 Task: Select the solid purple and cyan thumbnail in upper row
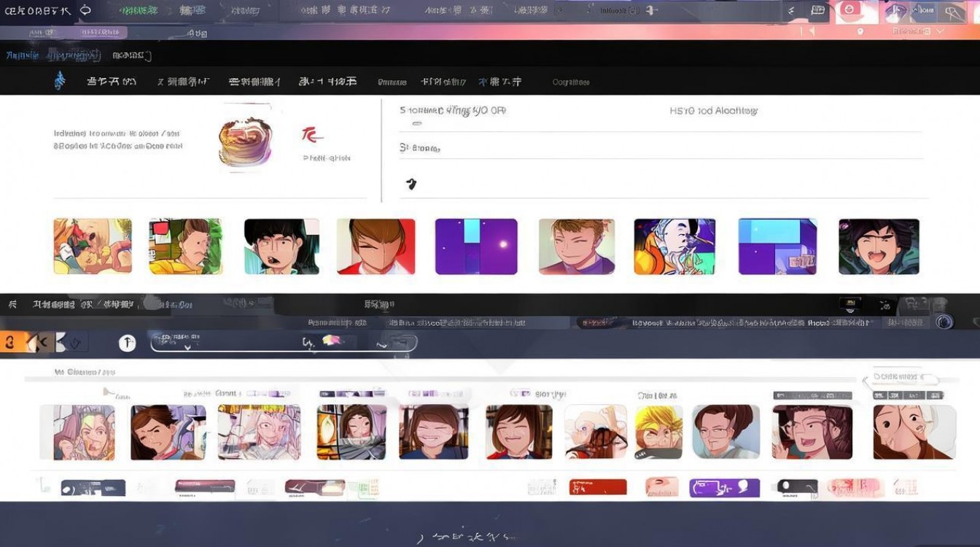(476, 247)
